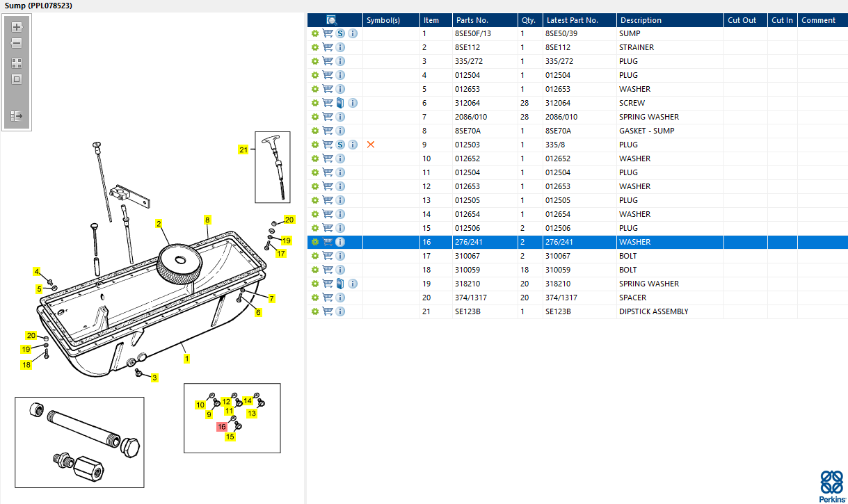This screenshot has width=848, height=504.
Task: Click the single-square fit view icon
Action: coord(17,79)
